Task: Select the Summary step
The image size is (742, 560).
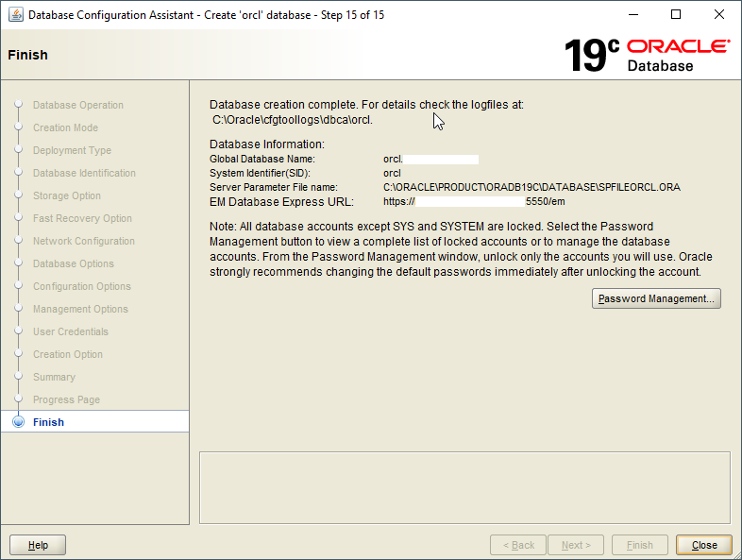Action: pyautogui.click(x=54, y=378)
